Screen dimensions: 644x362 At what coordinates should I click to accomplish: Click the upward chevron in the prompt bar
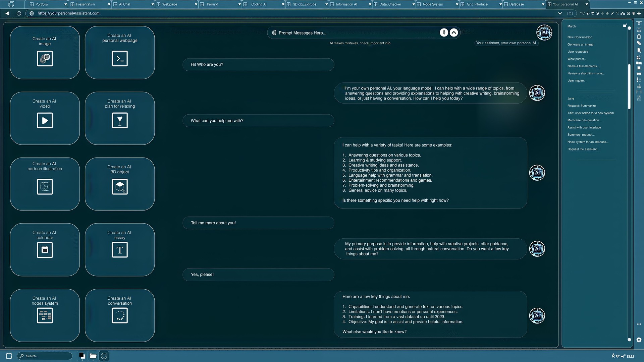coord(453,33)
